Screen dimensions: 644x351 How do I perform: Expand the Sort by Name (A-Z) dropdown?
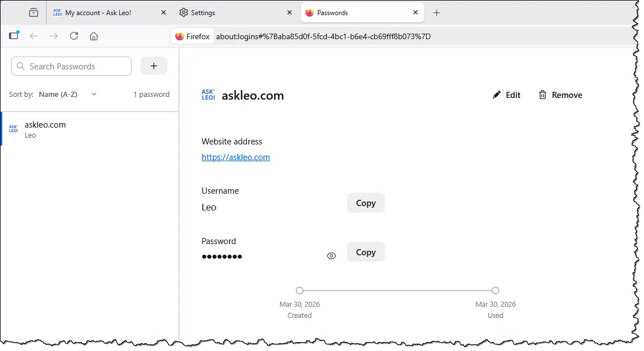coord(68,94)
